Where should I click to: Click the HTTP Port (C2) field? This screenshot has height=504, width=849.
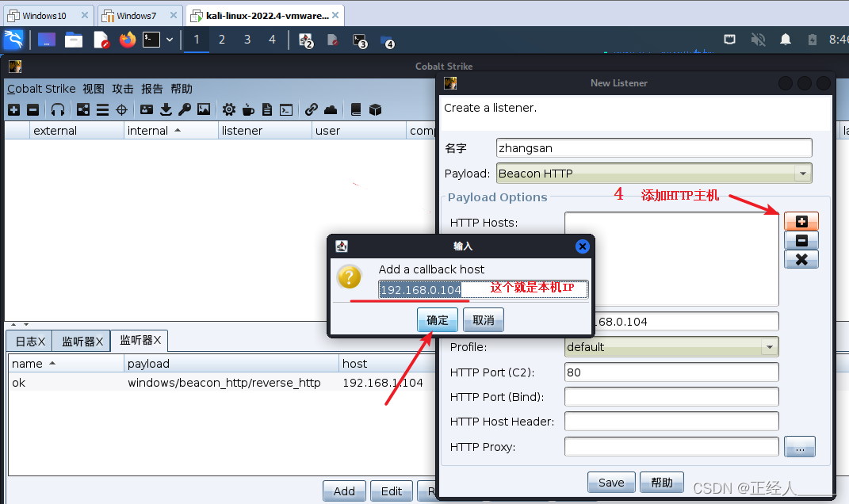(671, 372)
